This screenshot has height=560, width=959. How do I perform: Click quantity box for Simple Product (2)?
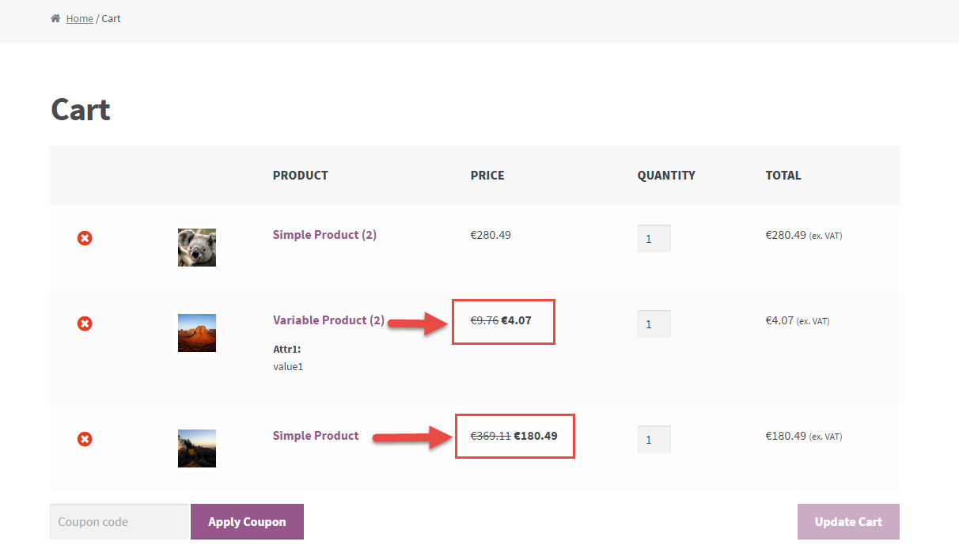(x=654, y=238)
